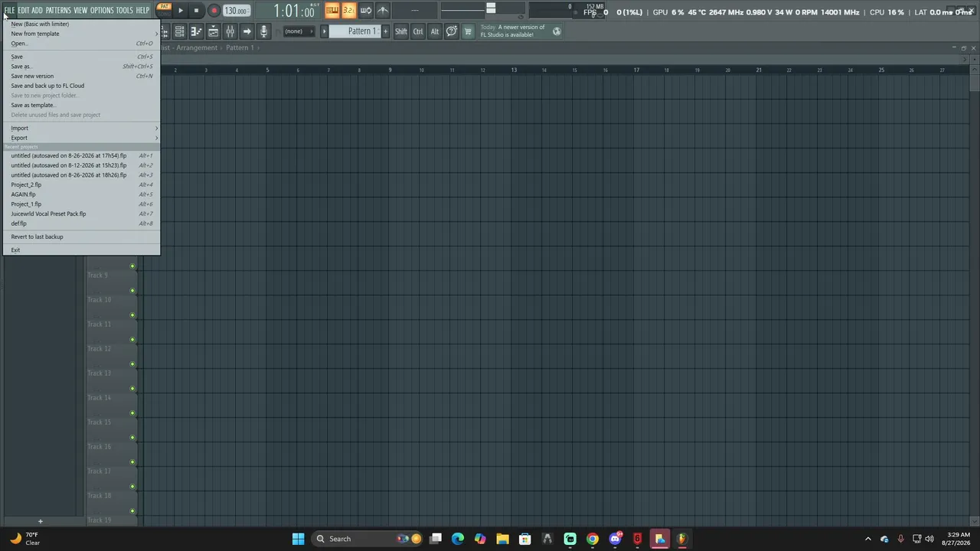
Task: Choose New (Basic with limiter)
Action: (81, 24)
